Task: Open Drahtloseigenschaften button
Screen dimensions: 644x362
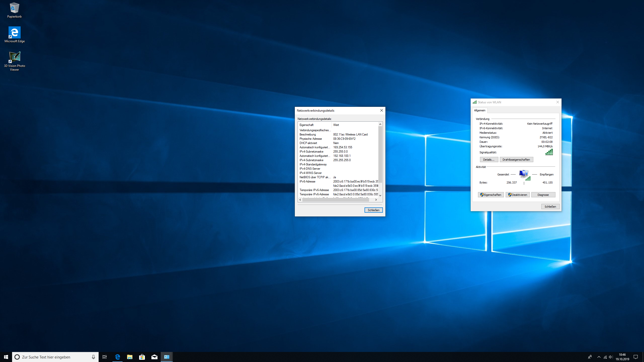Action: (x=516, y=160)
